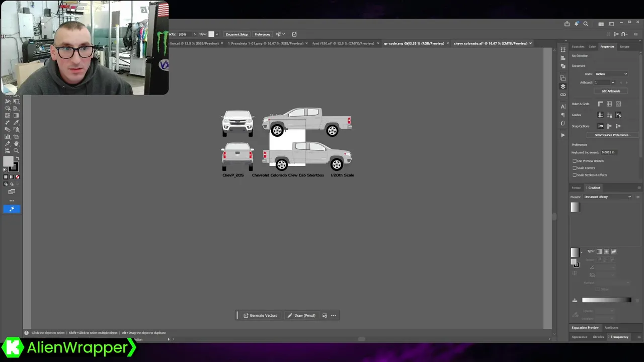644x362 pixels.
Task: Select the Eyedropper tool
Action: (x=16, y=122)
